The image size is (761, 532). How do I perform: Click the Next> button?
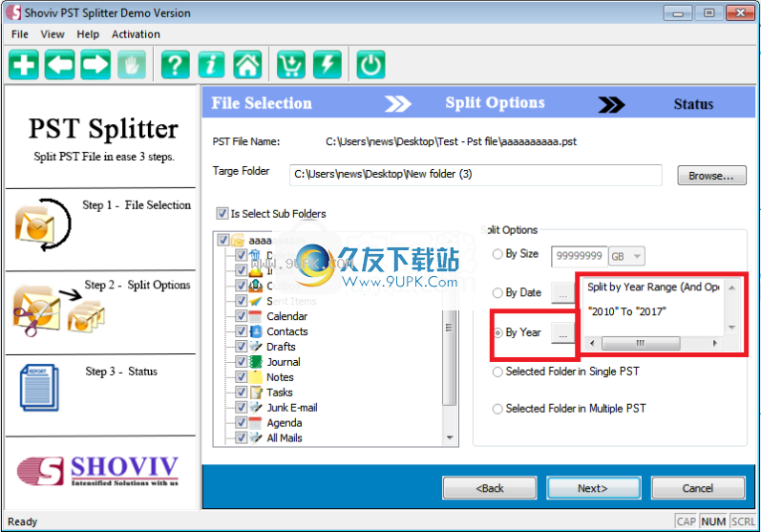click(x=594, y=488)
